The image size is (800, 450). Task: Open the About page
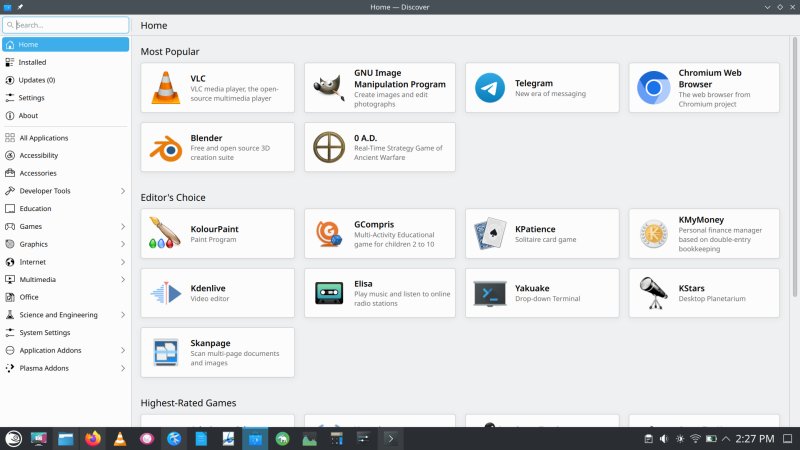point(65,115)
